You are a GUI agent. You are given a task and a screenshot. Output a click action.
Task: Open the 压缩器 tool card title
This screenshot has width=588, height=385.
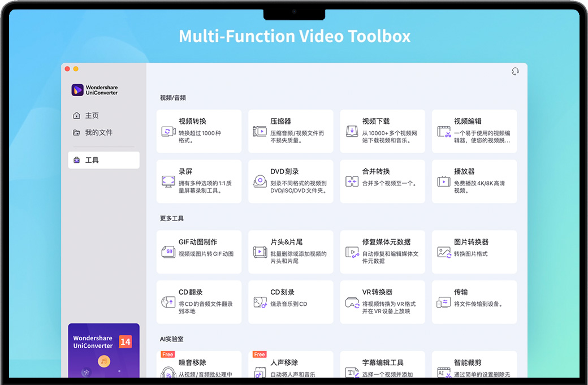[x=280, y=121]
